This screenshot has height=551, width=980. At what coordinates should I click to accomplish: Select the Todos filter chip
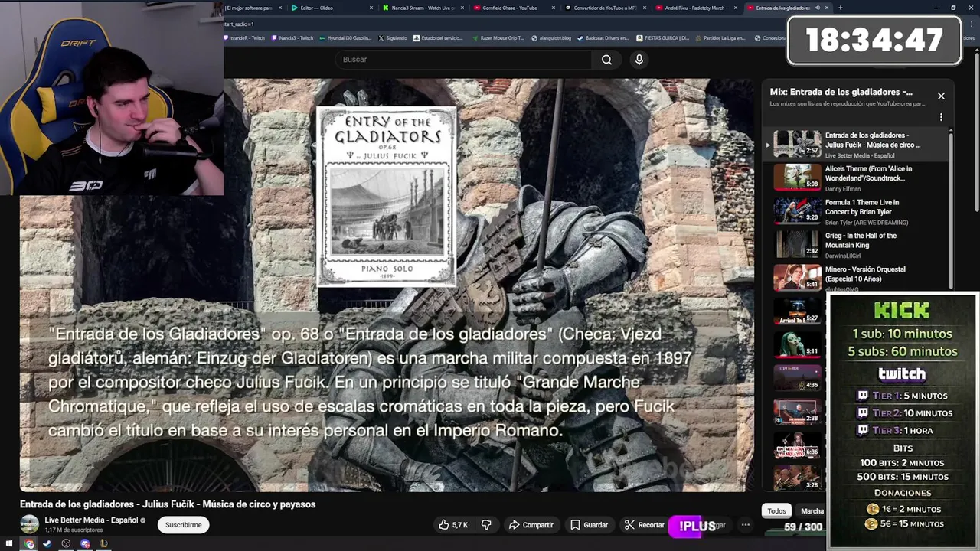[x=776, y=511]
